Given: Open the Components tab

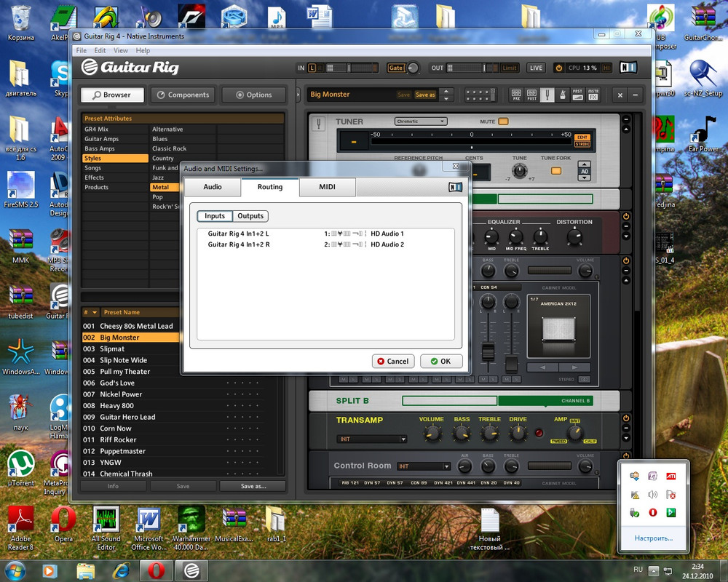Looking at the screenshot, I should tap(183, 95).
